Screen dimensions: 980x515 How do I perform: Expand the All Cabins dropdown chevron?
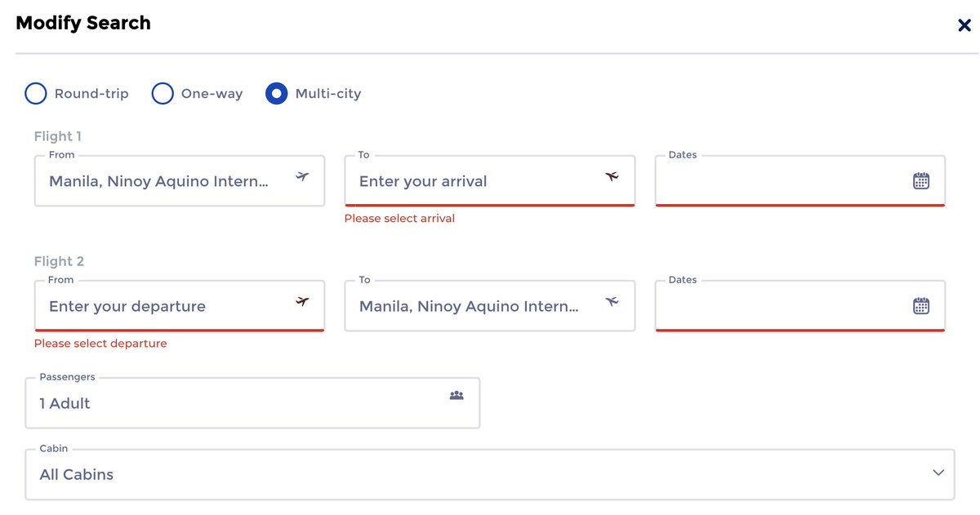point(938,473)
